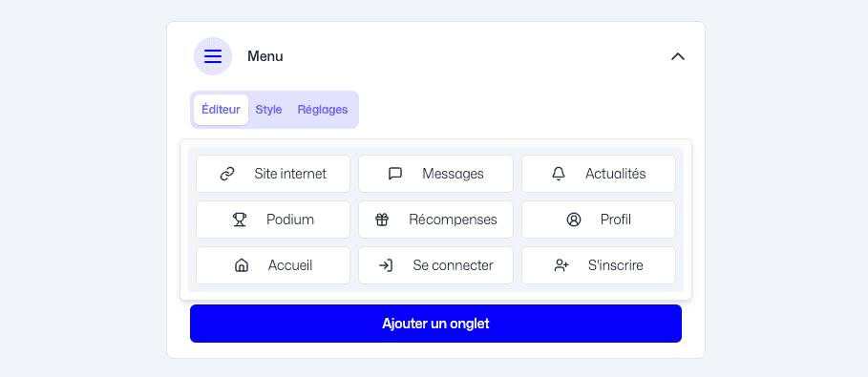
Task: Pick the Actualités bell icon
Action: (x=559, y=174)
